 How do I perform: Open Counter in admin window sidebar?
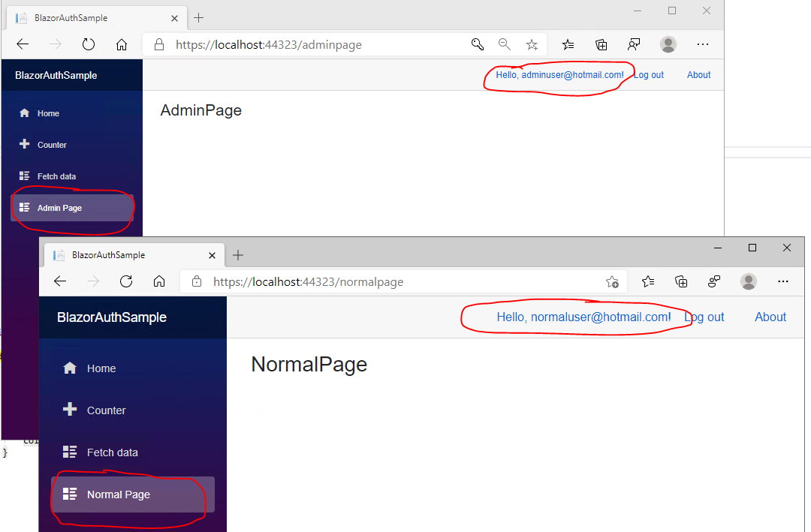pyautogui.click(x=71, y=145)
